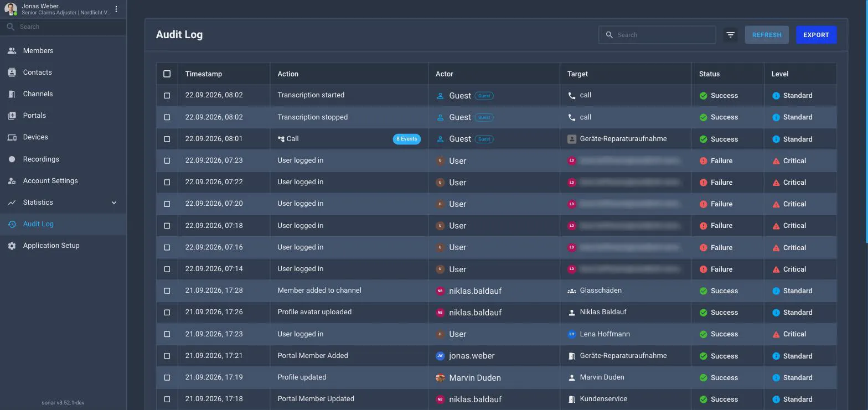Click the phone icon in Transcription started row
The image size is (868, 410).
(x=572, y=95)
